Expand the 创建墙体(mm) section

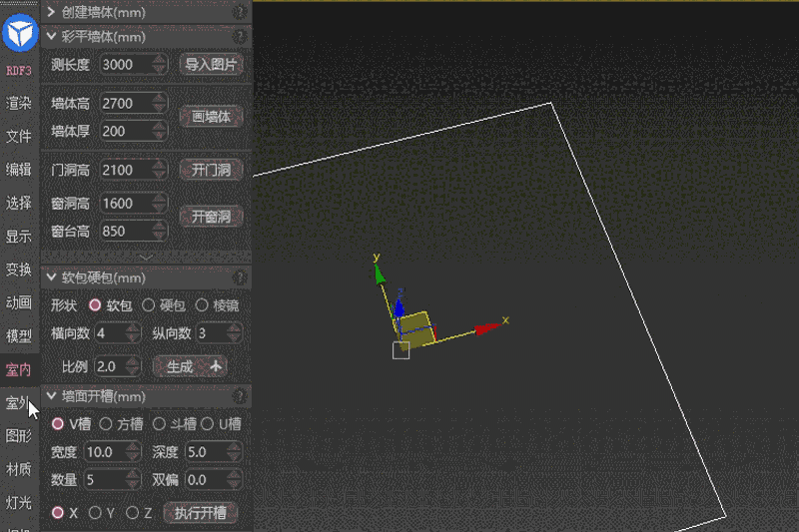tap(51, 12)
